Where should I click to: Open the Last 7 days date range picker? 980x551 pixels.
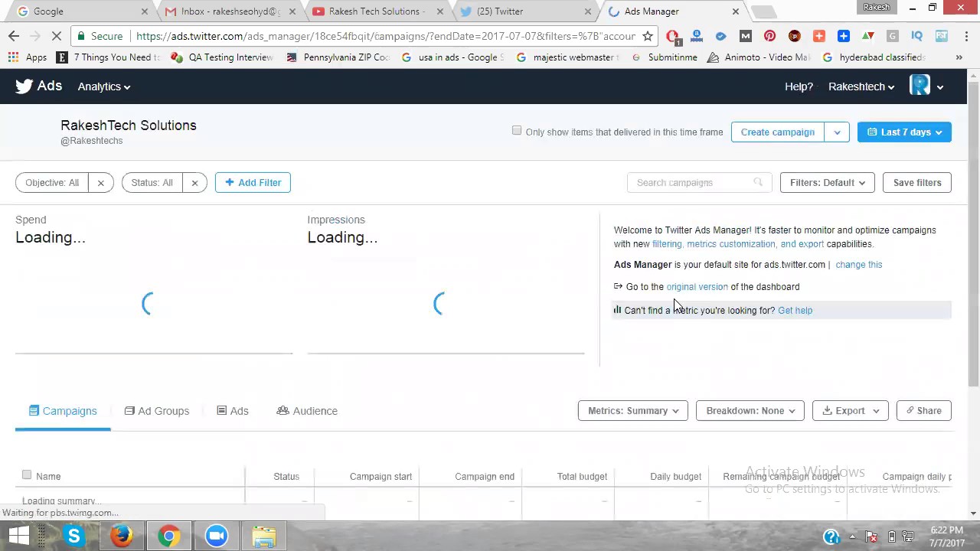coord(904,132)
